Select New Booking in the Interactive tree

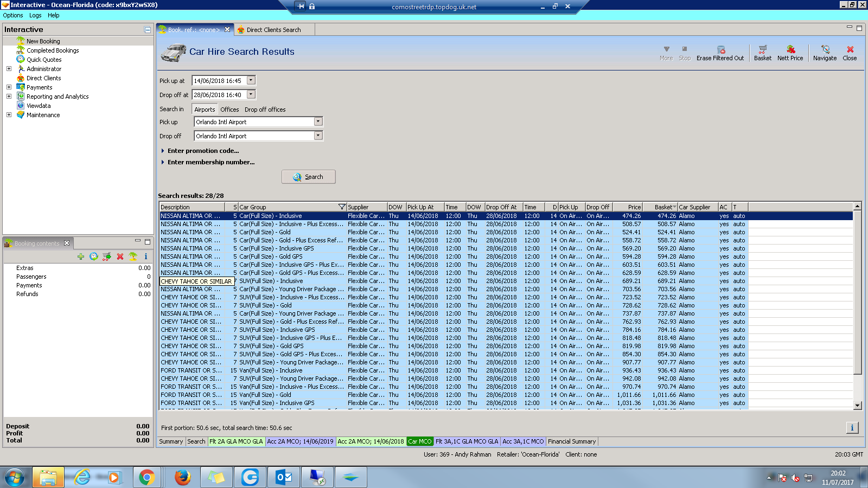[x=43, y=41]
